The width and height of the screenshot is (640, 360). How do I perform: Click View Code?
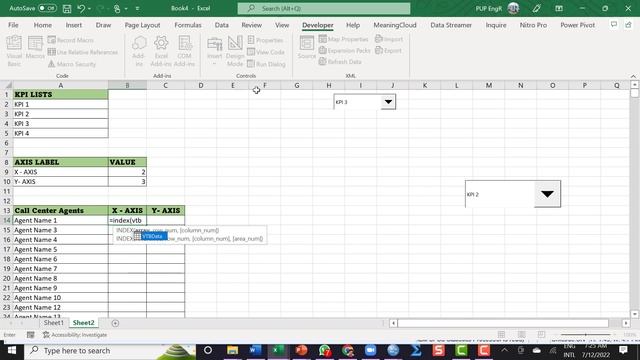coord(266,52)
